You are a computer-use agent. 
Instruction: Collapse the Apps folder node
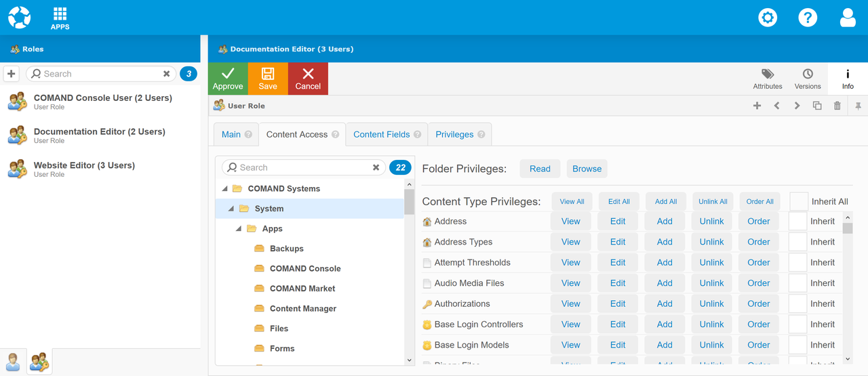pyautogui.click(x=239, y=229)
